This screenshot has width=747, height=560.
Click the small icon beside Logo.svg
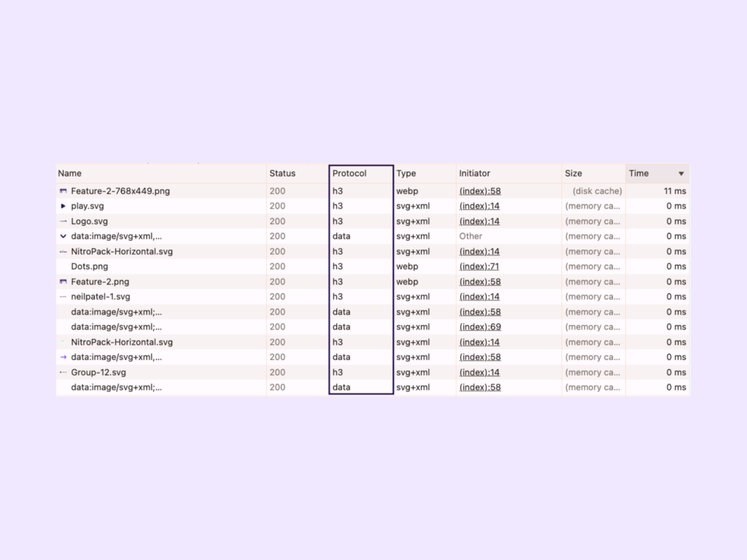[x=63, y=222]
